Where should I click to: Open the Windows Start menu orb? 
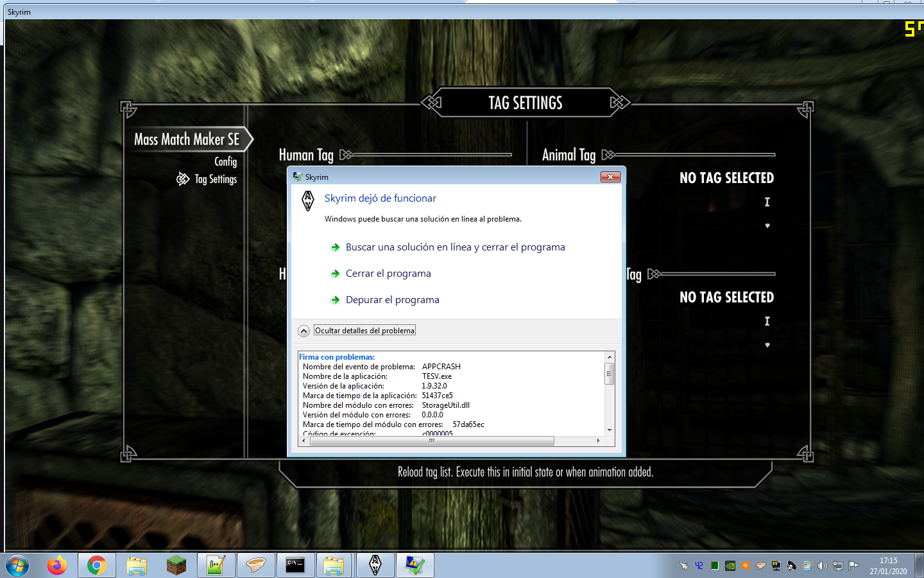tap(17, 566)
